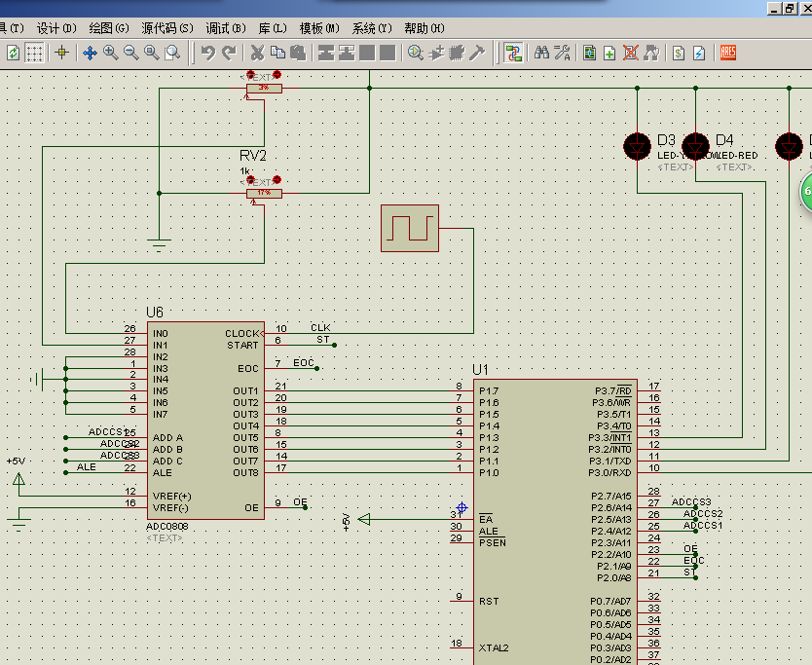Viewport: 812px width, 665px height.
Task: Open the 帮助(H) menu
Action: point(424,28)
